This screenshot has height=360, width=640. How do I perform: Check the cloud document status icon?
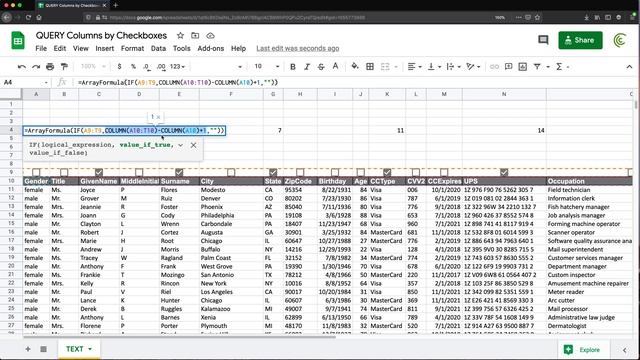coord(210,36)
